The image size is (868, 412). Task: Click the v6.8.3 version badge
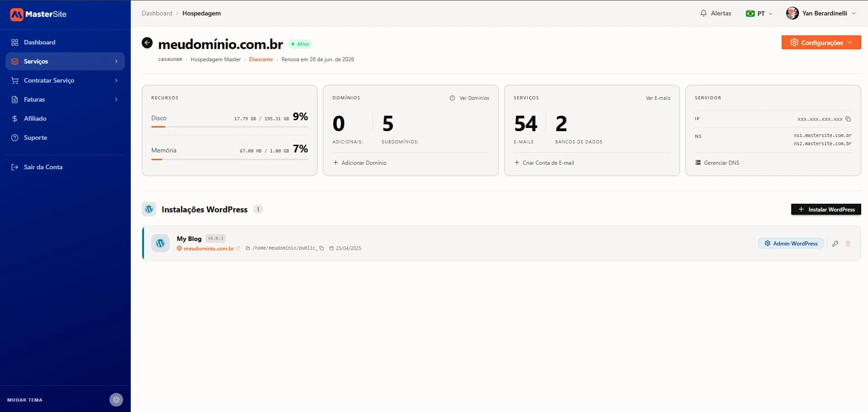pyautogui.click(x=216, y=238)
